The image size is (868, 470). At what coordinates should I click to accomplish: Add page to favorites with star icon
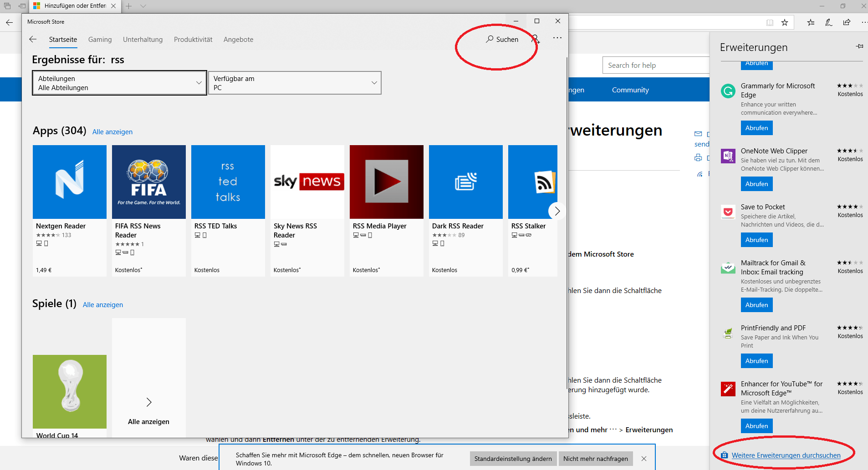click(x=785, y=23)
